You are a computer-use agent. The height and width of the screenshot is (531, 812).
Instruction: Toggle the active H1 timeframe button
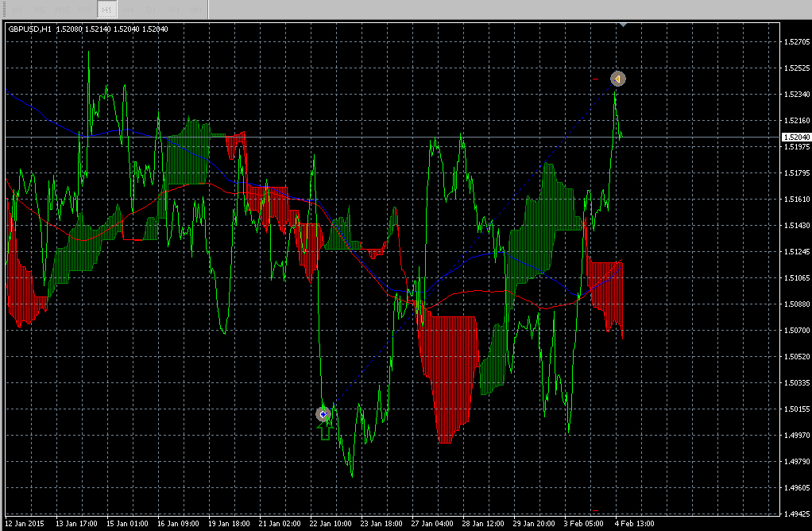point(106,10)
